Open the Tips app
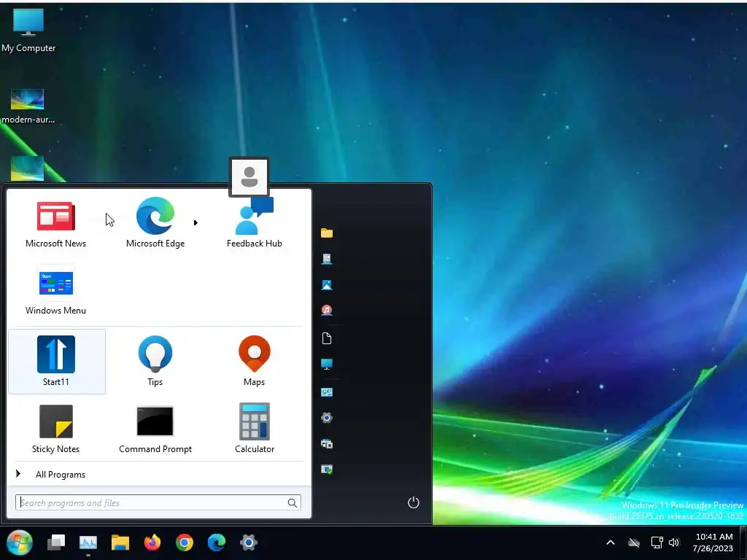Screen dimensions: 747x560 coord(155,362)
